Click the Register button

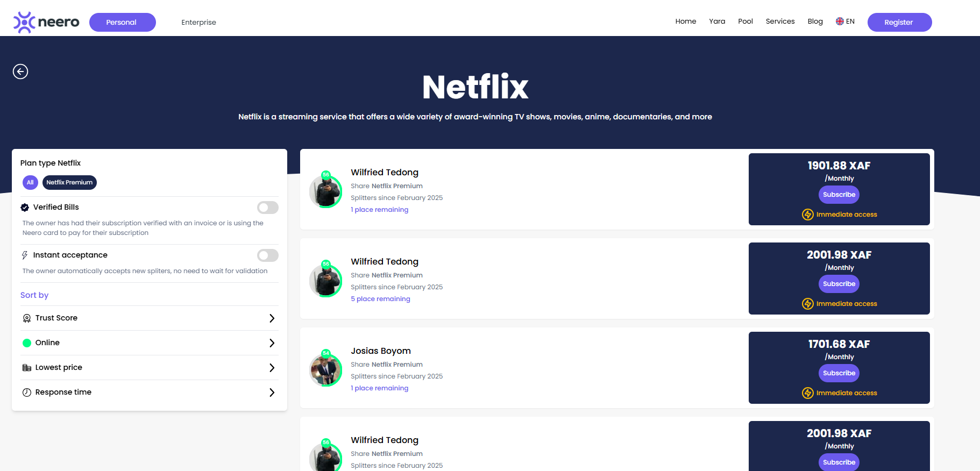point(899,22)
